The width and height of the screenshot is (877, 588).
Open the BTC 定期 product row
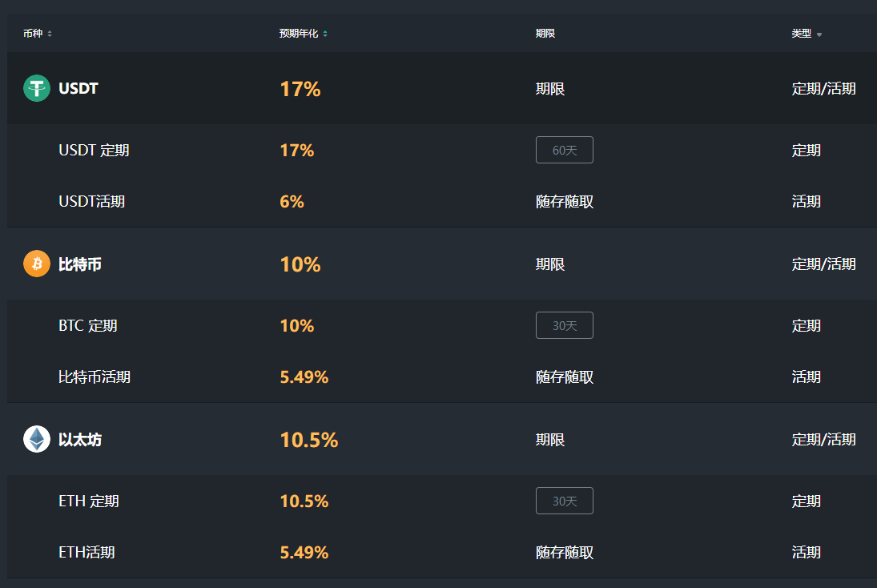pyautogui.click(x=87, y=325)
